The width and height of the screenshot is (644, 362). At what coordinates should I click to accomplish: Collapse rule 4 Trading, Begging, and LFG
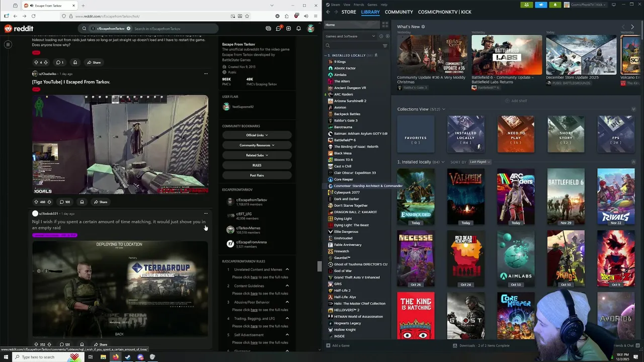tap(287, 319)
